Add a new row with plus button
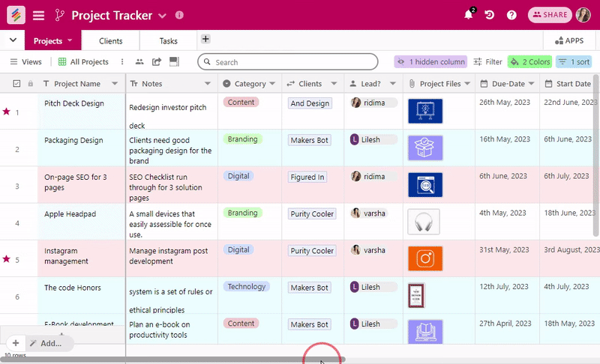The image size is (600, 364). (16, 343)
